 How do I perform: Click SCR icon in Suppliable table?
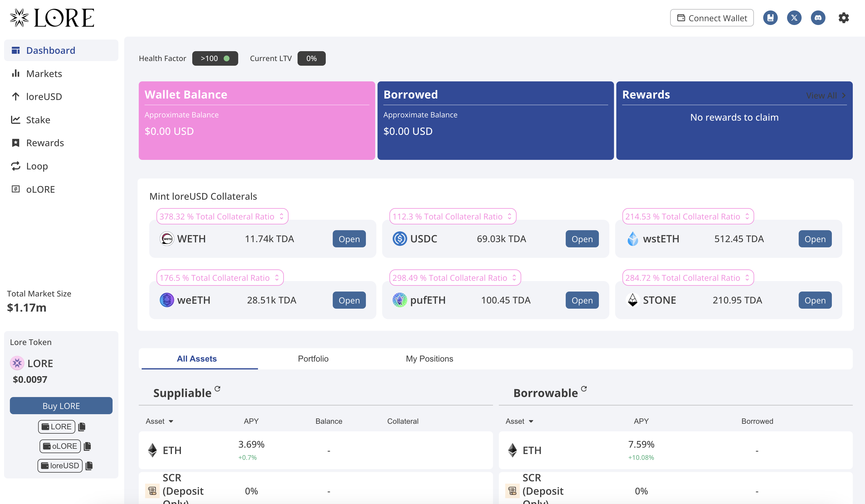[x=152, y=491]
